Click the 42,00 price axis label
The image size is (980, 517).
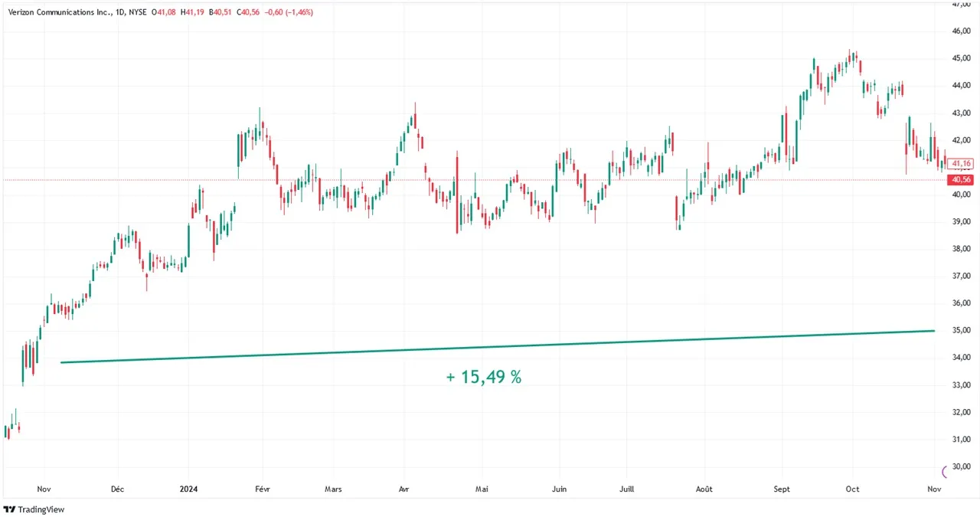click(962, 140)
